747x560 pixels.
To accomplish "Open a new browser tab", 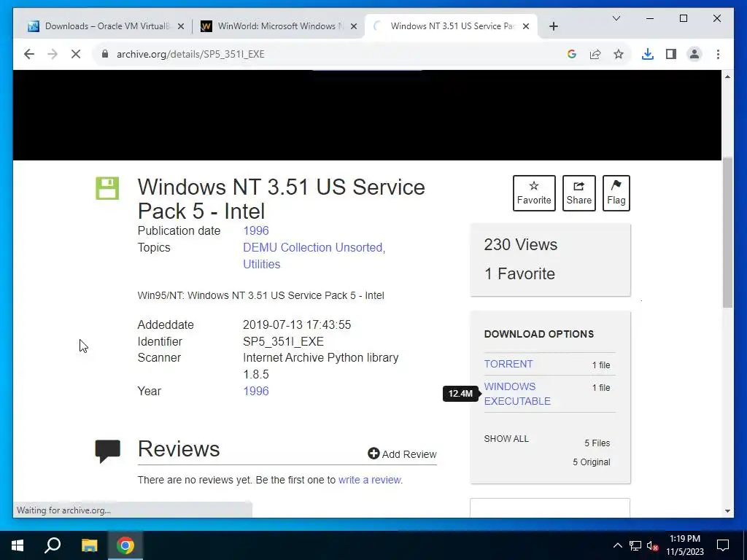I will 553,27.
